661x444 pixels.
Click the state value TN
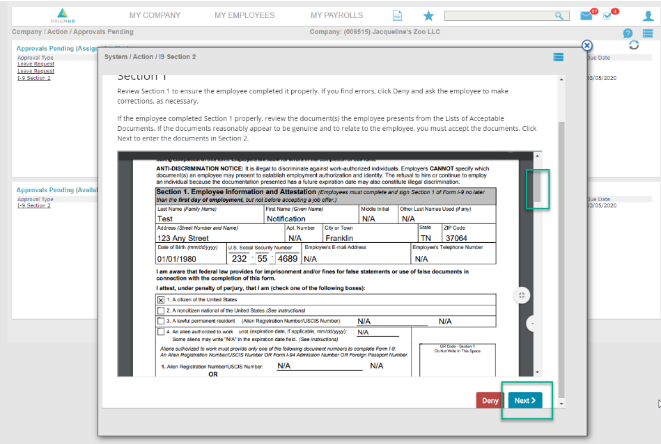[x=426, y=238]
